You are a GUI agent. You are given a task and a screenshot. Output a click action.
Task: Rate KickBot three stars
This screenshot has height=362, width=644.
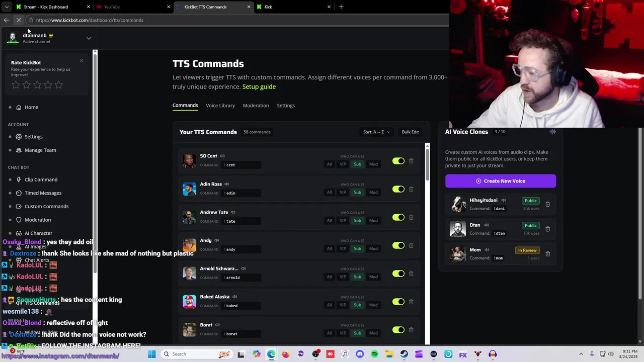click(x=37, y=85)
